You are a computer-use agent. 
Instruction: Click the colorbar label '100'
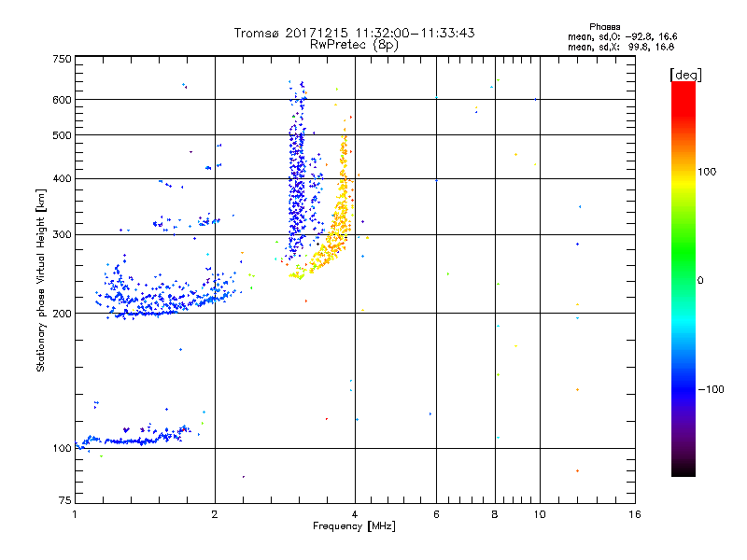[707, 172]
